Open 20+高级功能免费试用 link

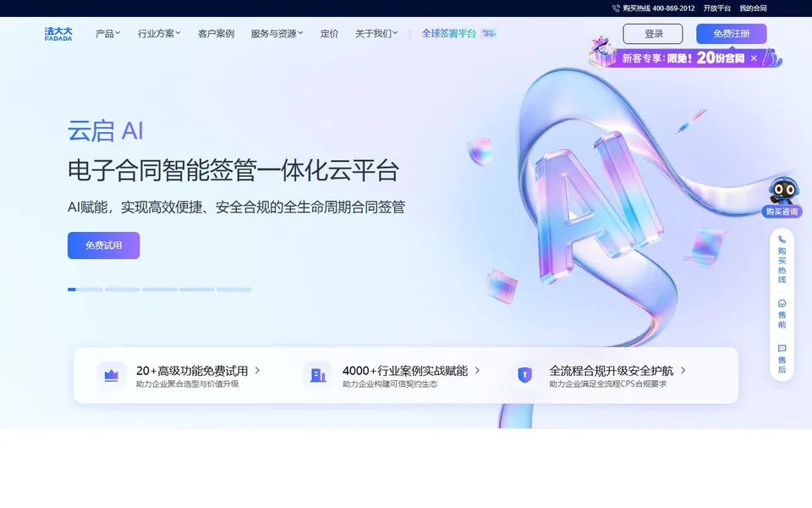pyautogui.click(x=192, y=371)
